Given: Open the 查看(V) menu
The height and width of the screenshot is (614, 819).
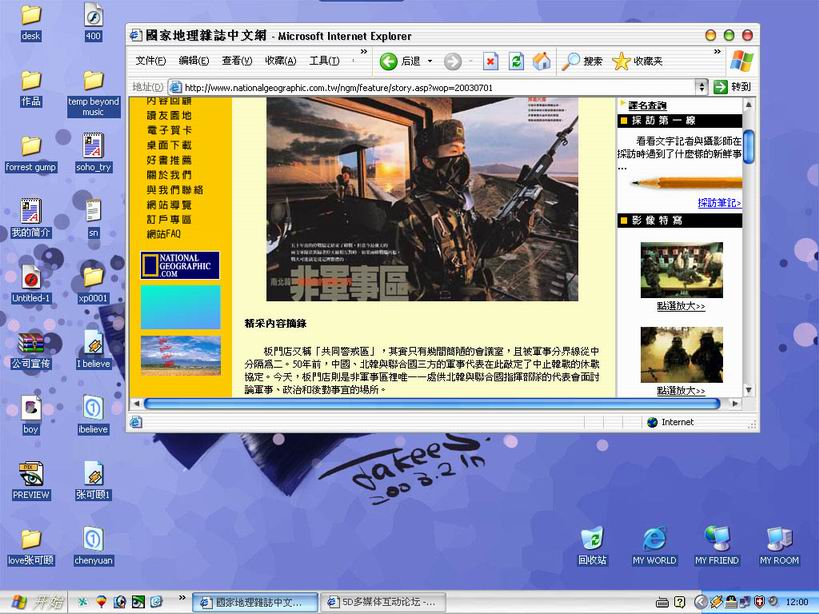Looking at the screenshot, I should coord(237,61).
